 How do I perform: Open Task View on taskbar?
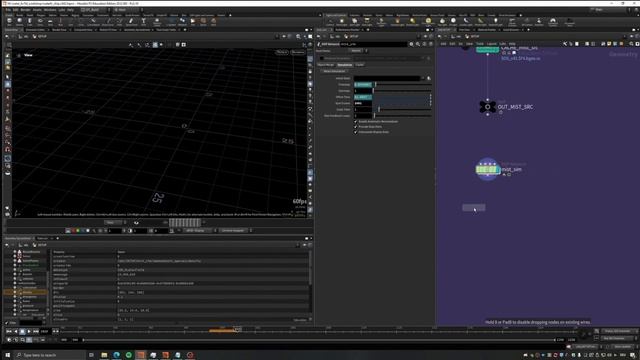[91, 355]
